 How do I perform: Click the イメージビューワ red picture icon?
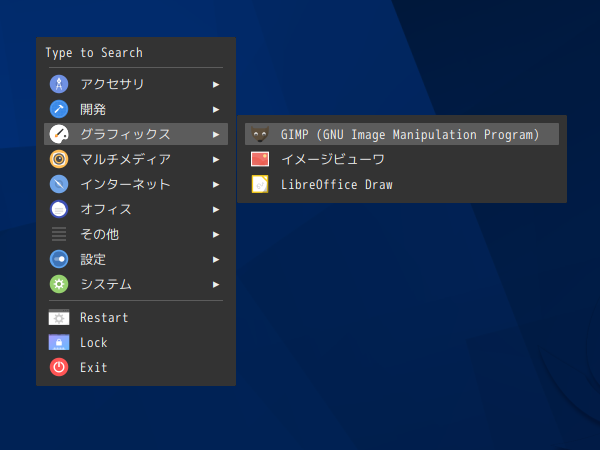(260, 159)
